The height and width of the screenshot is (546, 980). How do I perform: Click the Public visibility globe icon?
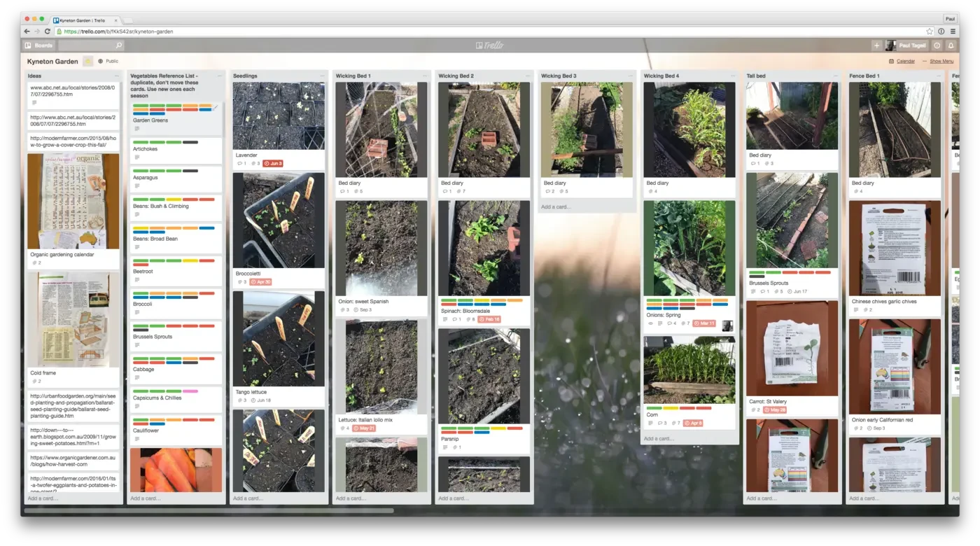point(101,62)
